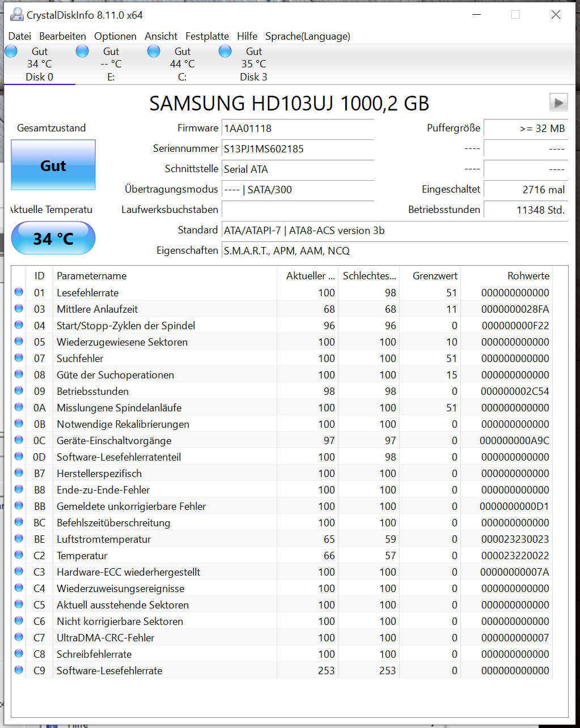Click the Eingeschaltet value 2716 mal
The image size is (580, 728).
coord(526,190)
